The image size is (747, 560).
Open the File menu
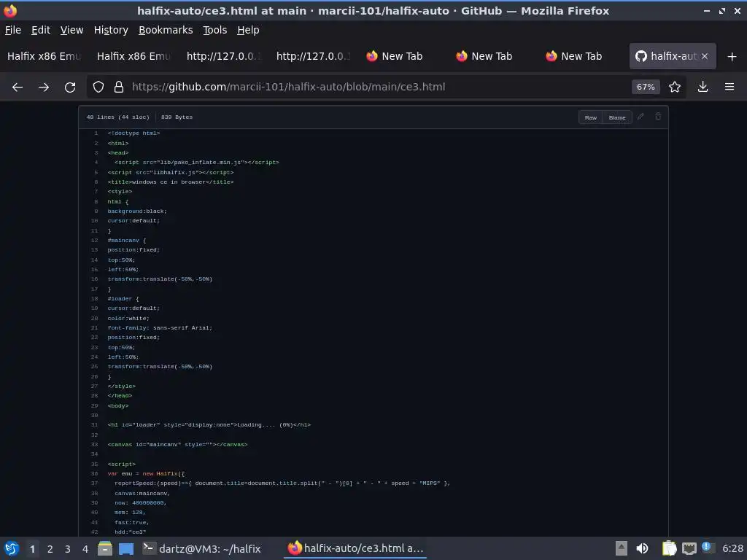click(13, 30)
